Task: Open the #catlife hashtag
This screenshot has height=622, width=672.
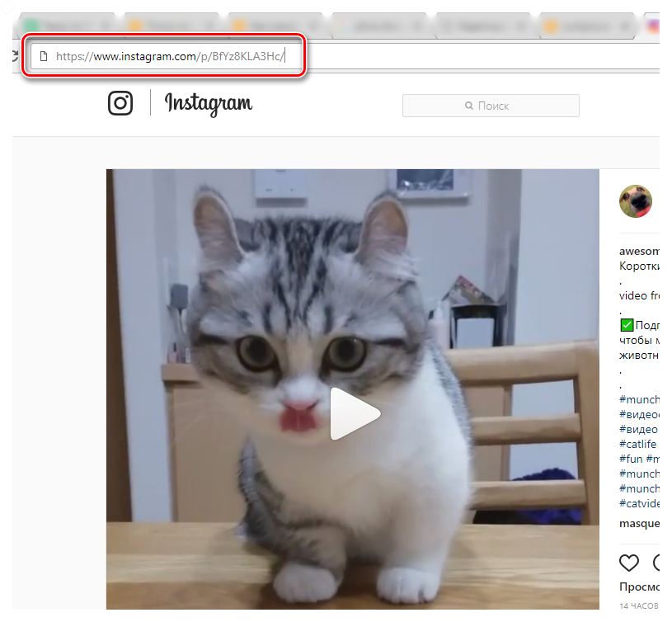Action: [x=637, y=444]
